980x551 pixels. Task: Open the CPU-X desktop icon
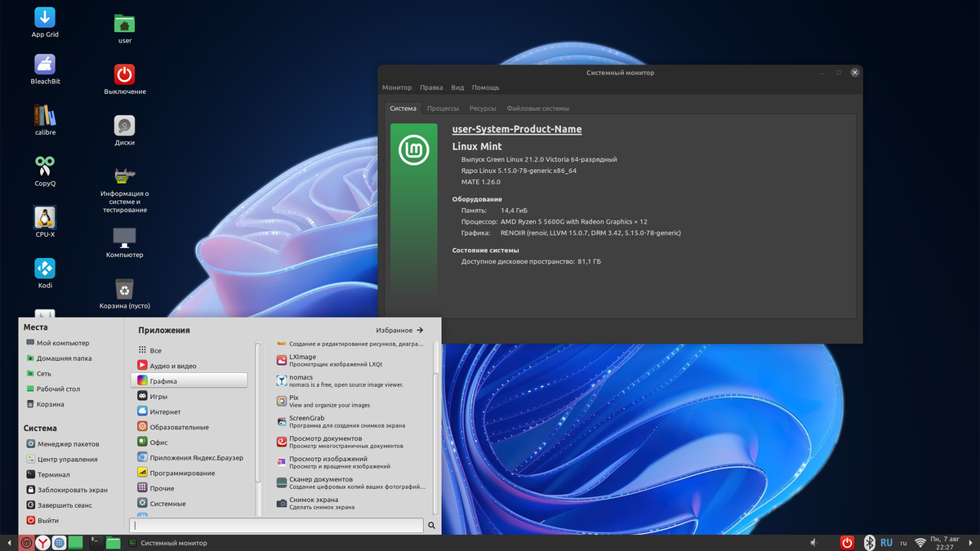[45, 222]
